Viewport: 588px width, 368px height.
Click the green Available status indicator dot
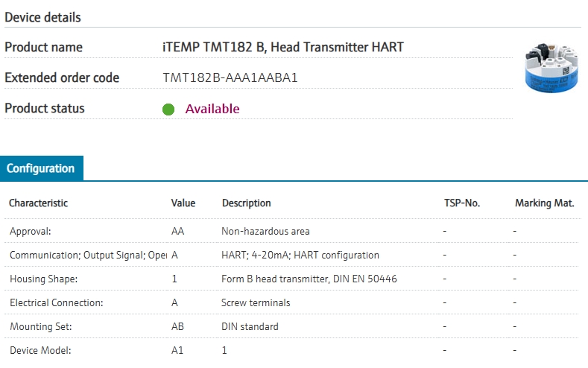[x=168, y=109]
